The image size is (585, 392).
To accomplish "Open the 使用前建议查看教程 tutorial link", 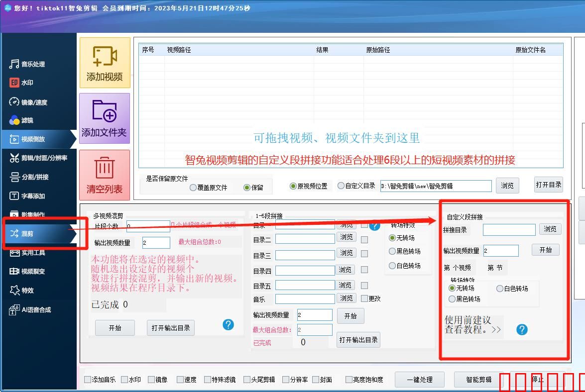I will click(472, 324).
